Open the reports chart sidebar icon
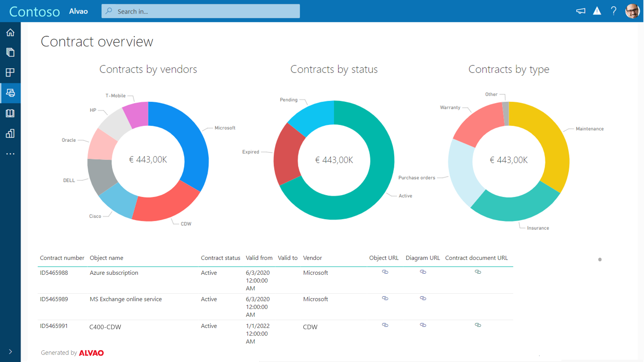This screenshot has height=362, width=644. (10, 134)
